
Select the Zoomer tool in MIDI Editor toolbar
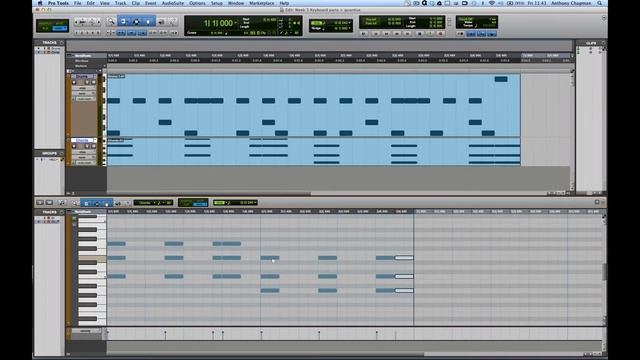75,203
